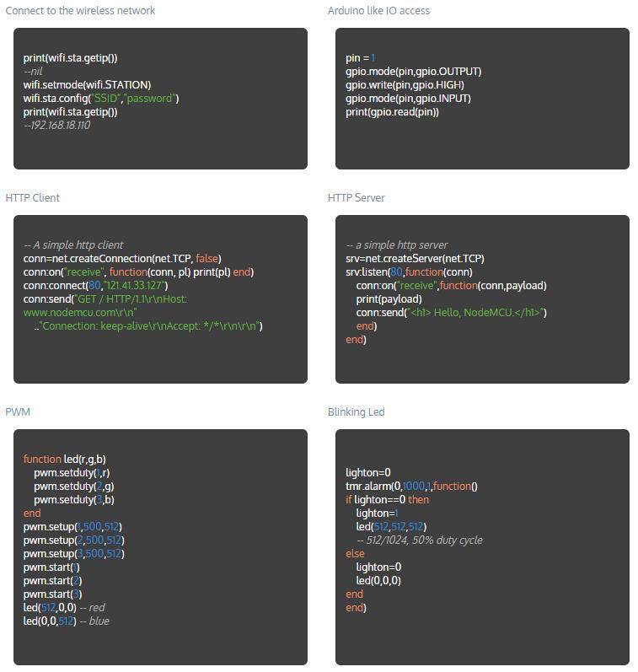The width and height of the screenshot is (638, 672).
Task: Click the led(512,0,0) red line
Action: (x=64, y=608)
